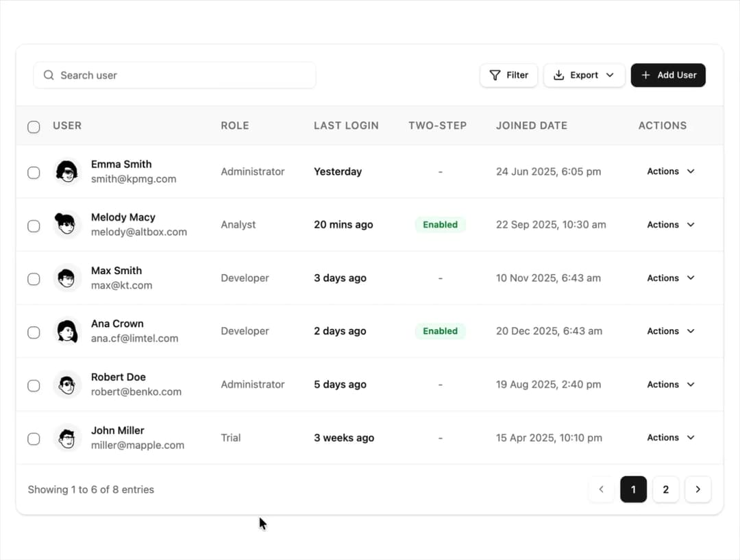Open Actions menu for Robert Doe
This screenshot has width=740, height=560.
tap(671, 385)
